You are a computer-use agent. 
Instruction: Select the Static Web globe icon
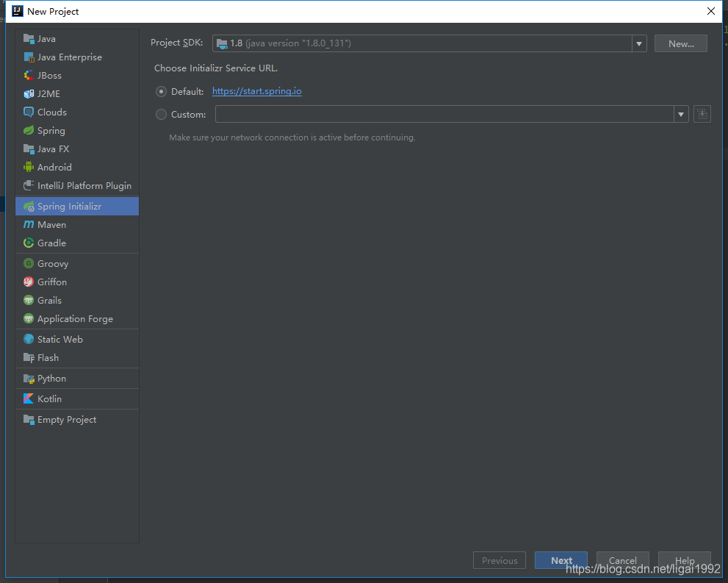29,339
